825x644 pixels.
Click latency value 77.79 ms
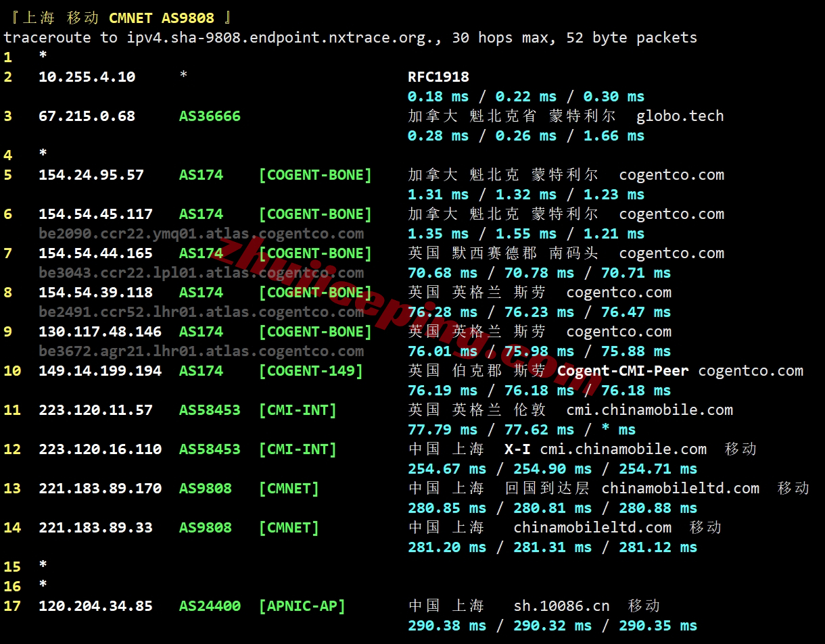[x=442, y=430]
